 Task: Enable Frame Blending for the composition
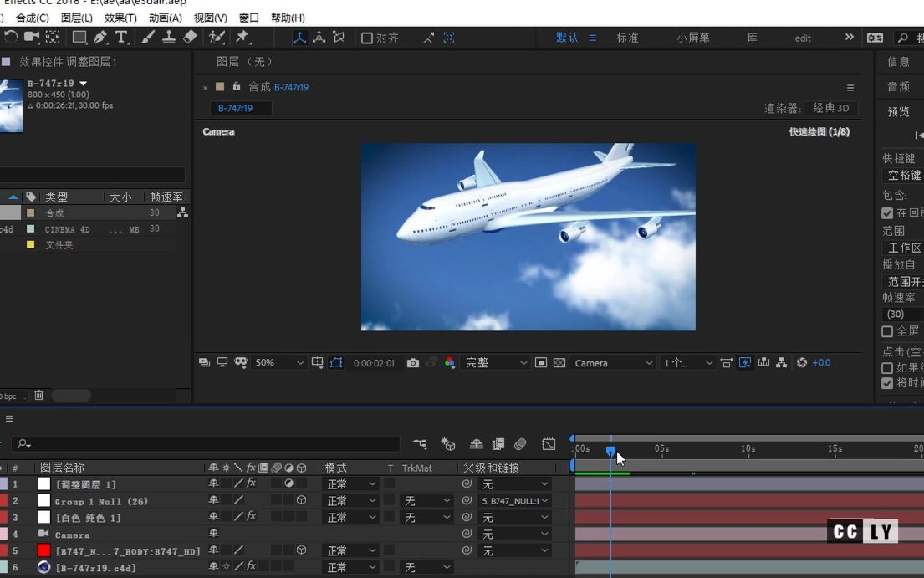(498, 444)
